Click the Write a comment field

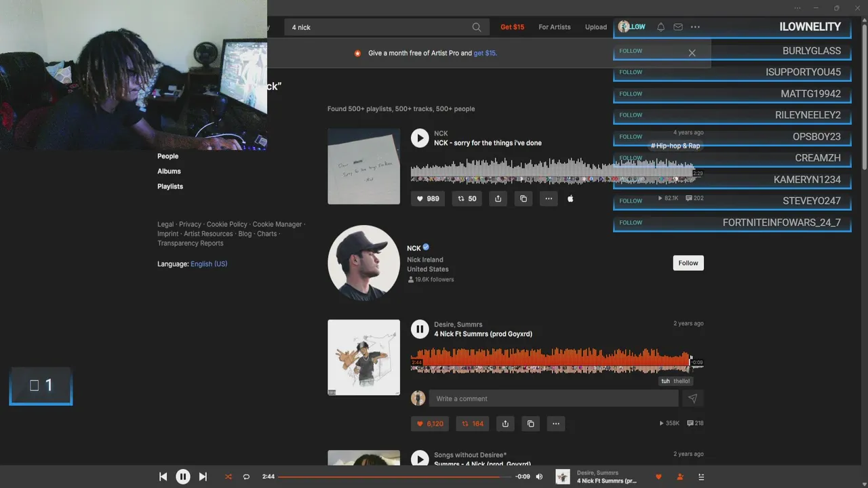(553, 399)
